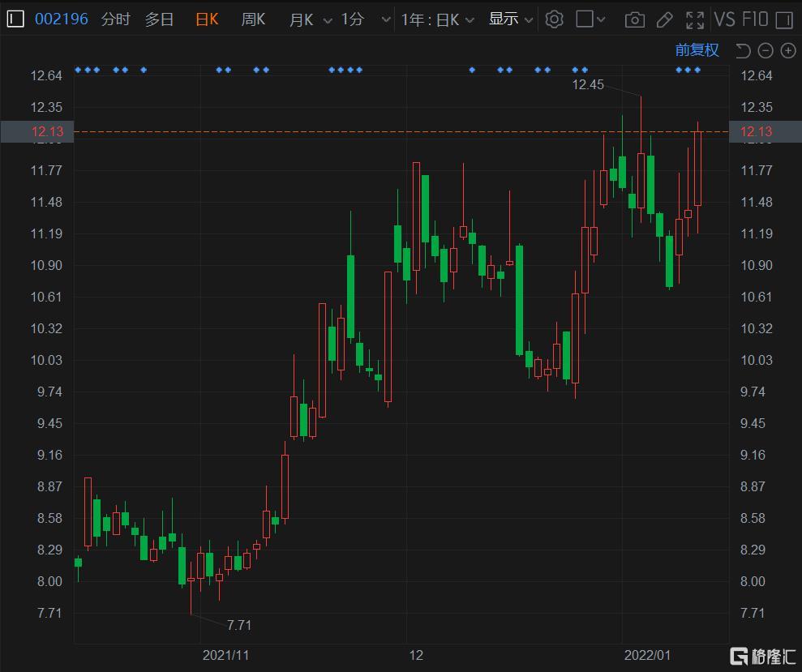Open chart settings gear icon
802x672 pixels.
pyautogui.click(x=554, y=19)
